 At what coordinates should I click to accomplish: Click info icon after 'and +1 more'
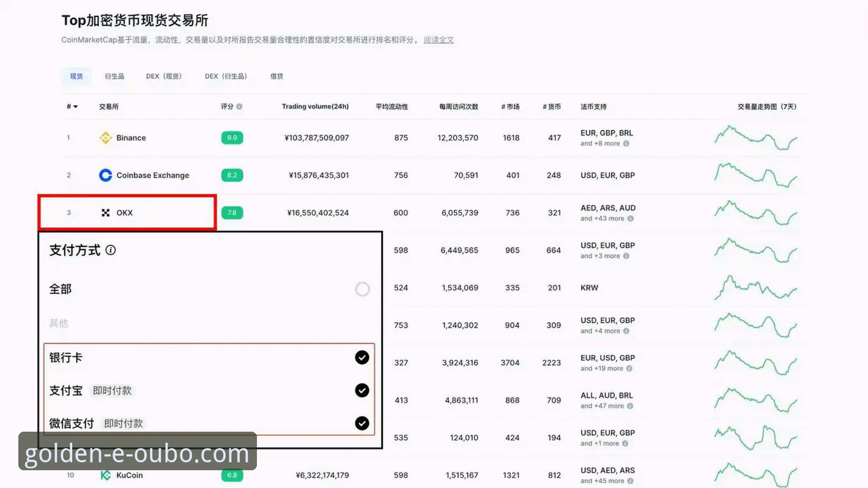point(626,443)
